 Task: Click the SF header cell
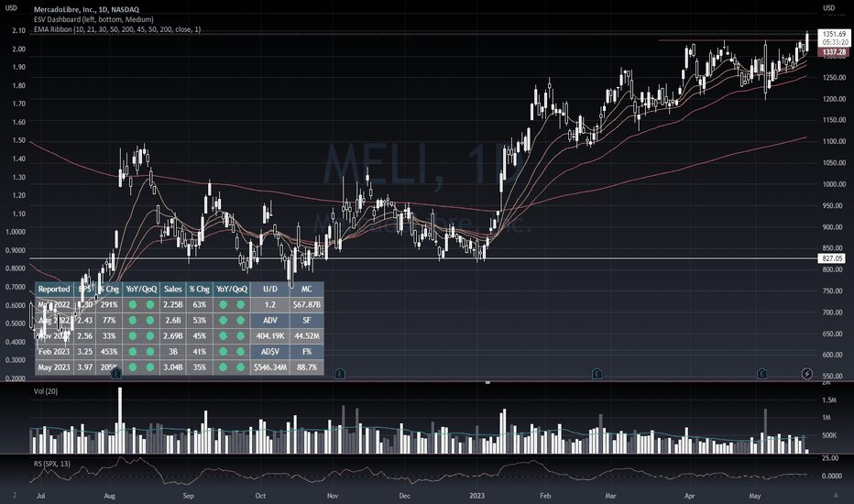(x=307, y=321)
